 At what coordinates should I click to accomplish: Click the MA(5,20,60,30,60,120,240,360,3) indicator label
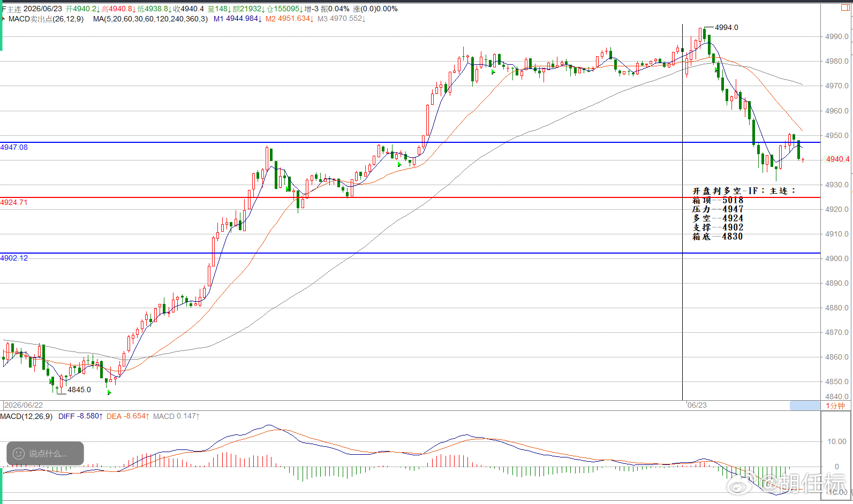point(150,19)
